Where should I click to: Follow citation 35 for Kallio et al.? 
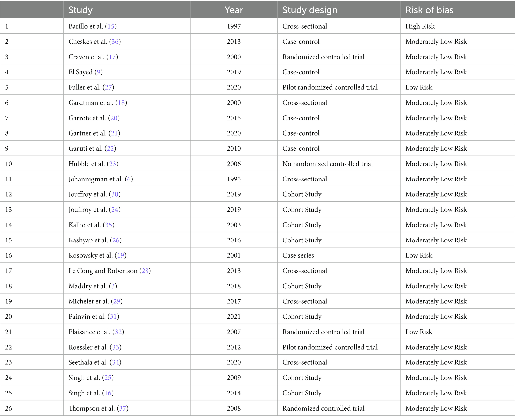pos(109,225)
